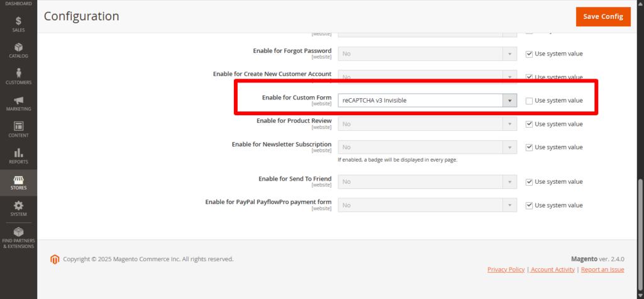
Task: Open the System gear icon
Action: 18,206
